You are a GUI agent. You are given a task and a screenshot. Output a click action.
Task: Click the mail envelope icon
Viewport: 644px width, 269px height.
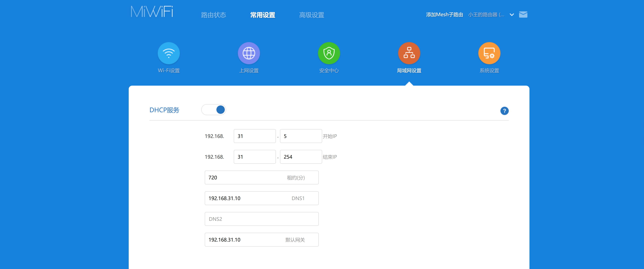(523, 15)
